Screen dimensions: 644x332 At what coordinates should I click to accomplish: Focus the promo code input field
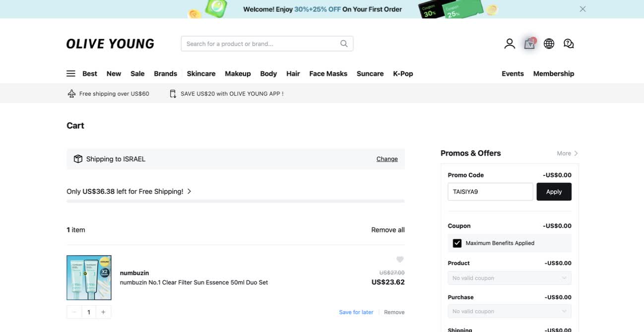coord(490,192)
